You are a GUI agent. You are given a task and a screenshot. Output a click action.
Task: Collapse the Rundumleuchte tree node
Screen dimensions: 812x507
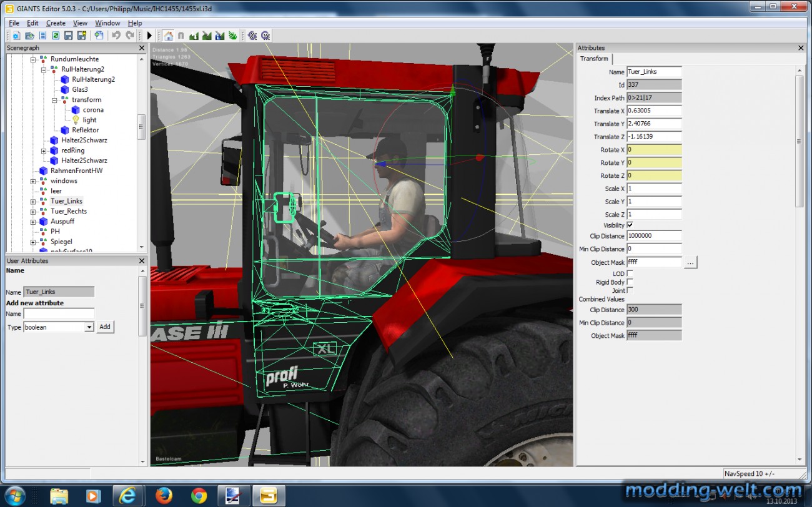33,59
